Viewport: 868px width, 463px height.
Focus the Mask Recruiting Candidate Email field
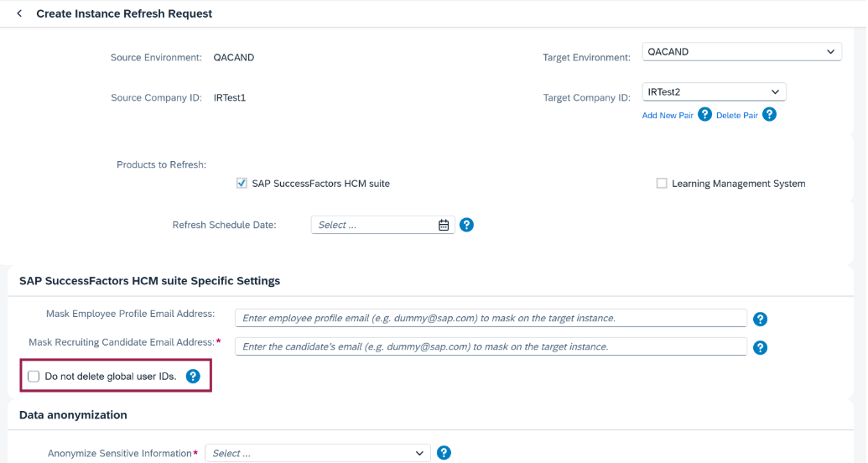[x=491, y=346]
